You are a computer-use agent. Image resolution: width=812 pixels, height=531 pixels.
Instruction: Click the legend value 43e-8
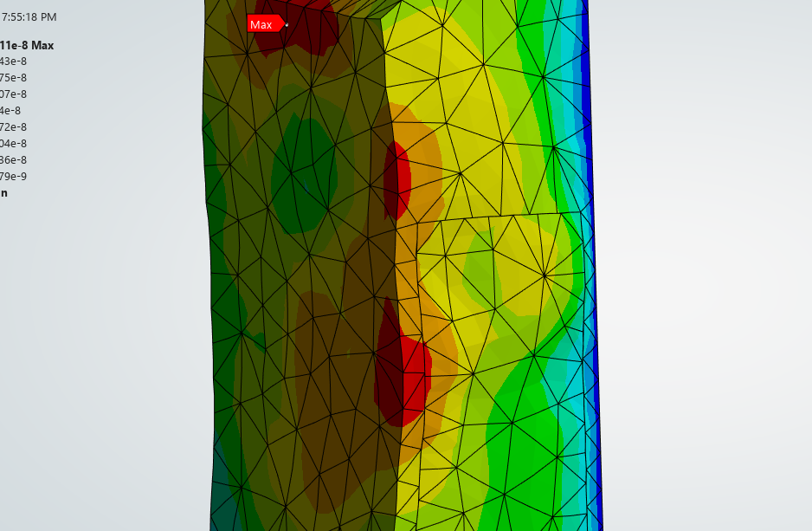tap(14, 62)
